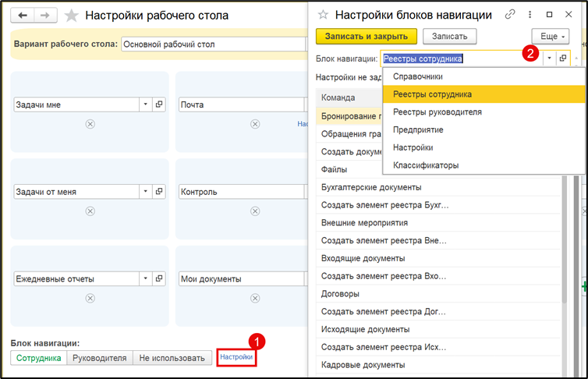Clear the Ежедневные отчеты widget
588x379 pixels.
click(x=90, y=298)
